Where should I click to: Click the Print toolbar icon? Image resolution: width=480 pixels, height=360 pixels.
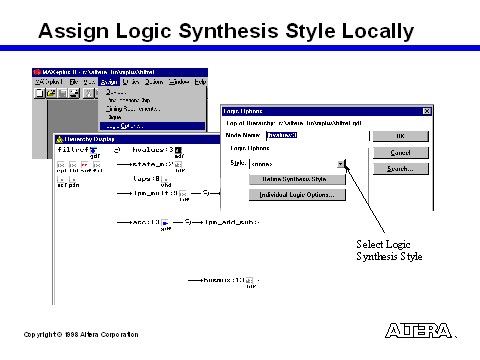(74, 93)
